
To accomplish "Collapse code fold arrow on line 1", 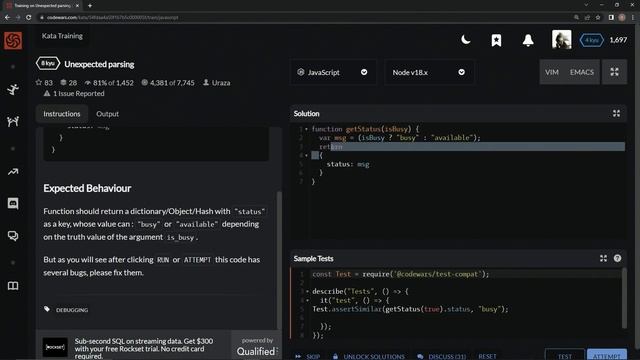I will (307, 129).
